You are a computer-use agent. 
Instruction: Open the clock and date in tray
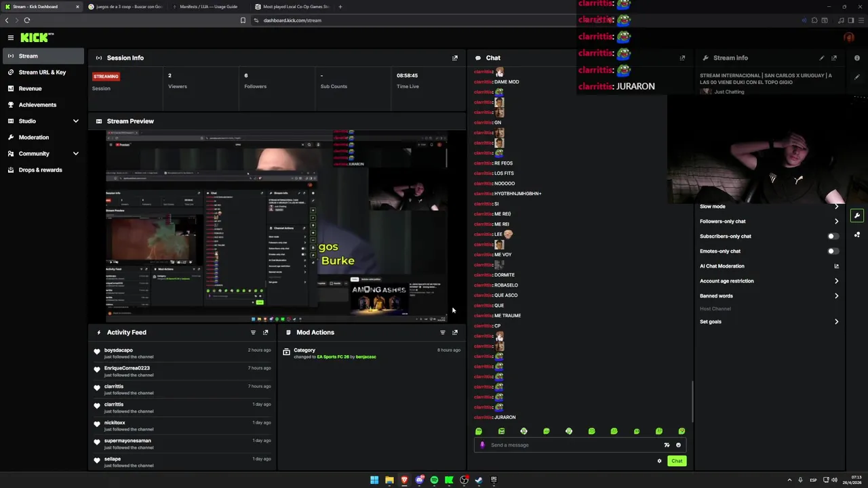(852, 480)
